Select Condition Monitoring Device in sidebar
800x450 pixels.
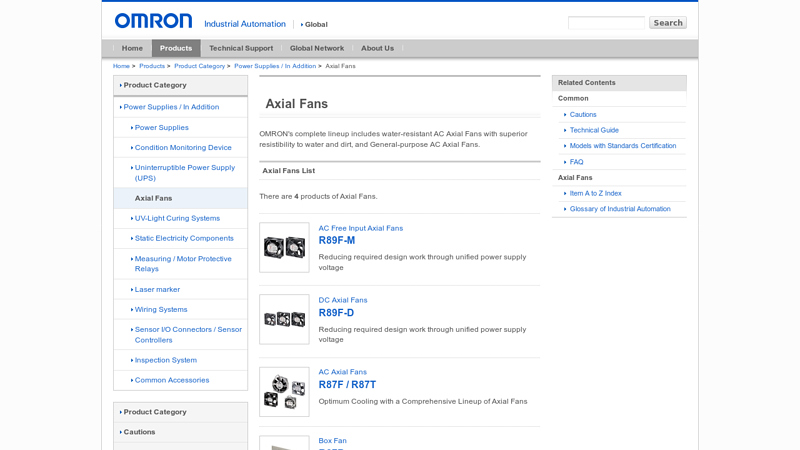click(183, 148)
